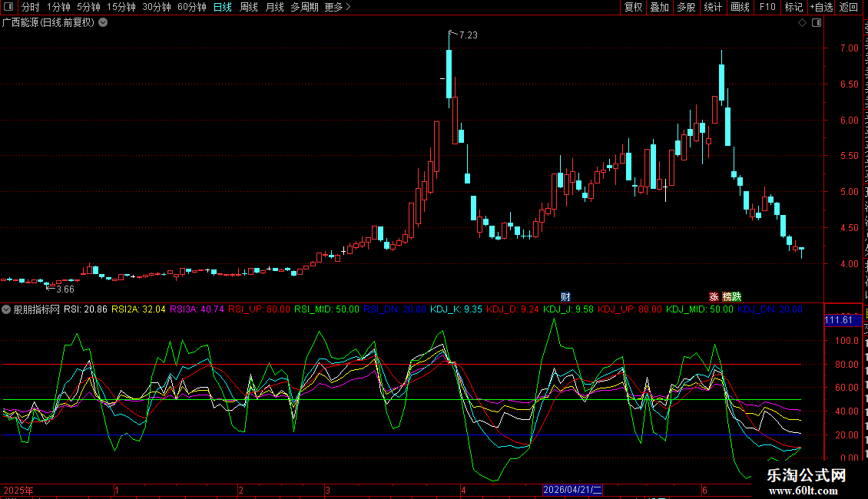Click the 跌 marker icon
Screen dimensions: 868x499
point(736,297)
